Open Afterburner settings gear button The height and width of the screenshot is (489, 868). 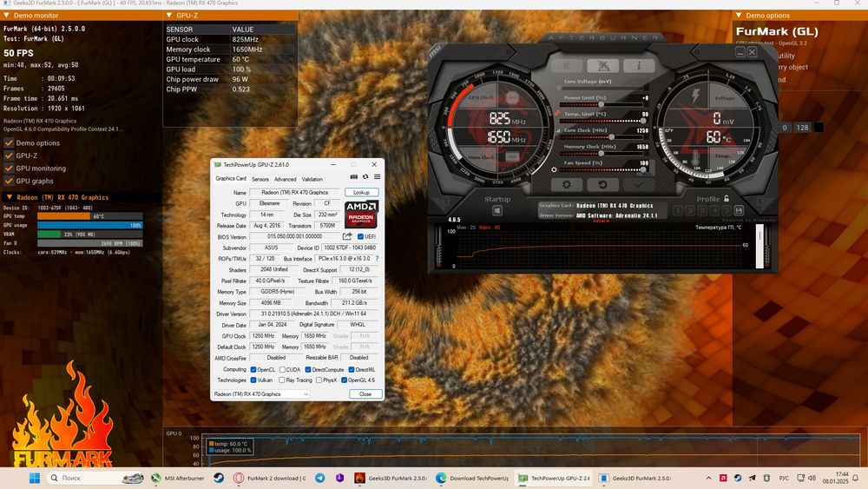click(566, 184)
